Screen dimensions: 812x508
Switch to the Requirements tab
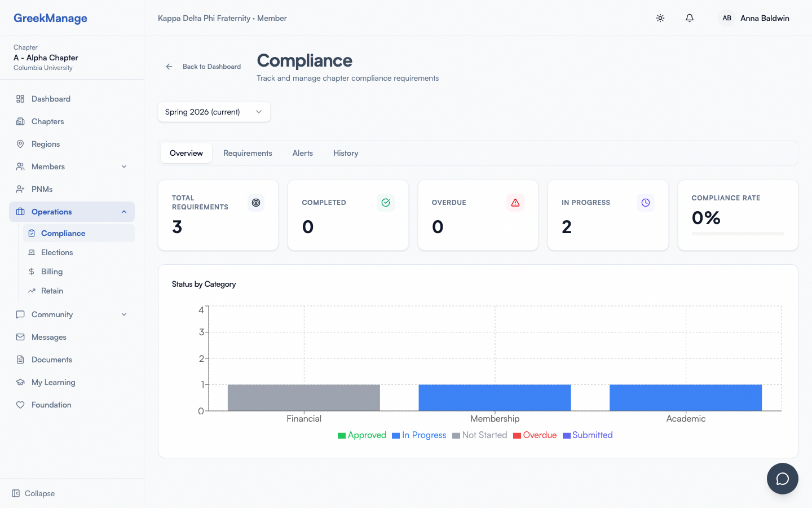(x=248, y=153)
